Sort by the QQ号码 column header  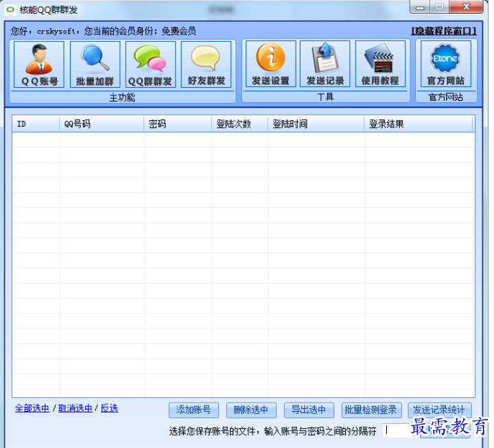(102, 123)
